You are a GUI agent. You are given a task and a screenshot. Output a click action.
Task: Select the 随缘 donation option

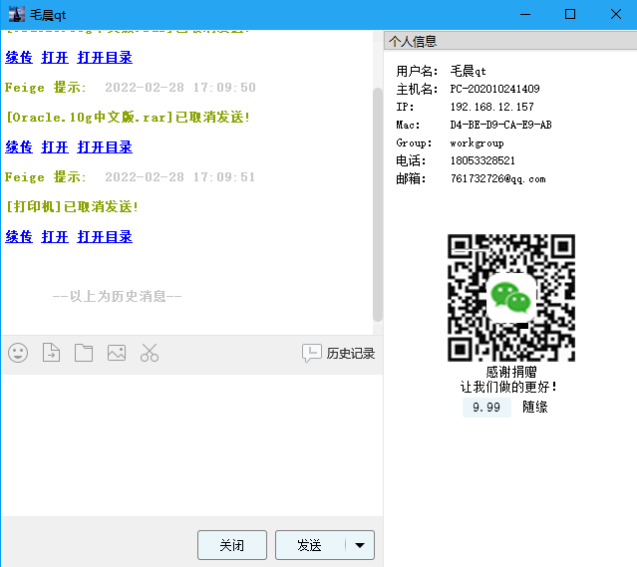pos(535,407)
